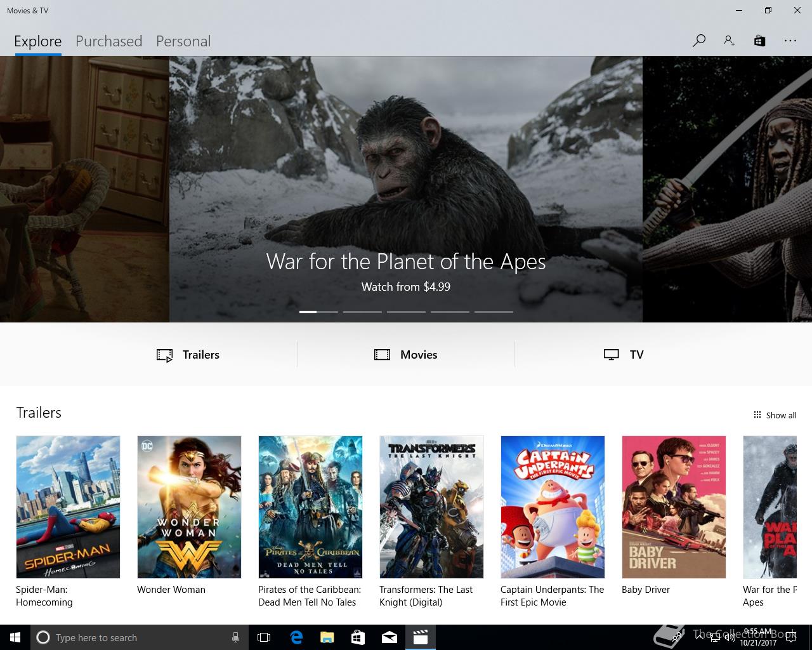Click the Cortana circle icon
The height and width of the screenshot is (650, 812).
click(43, 637)
